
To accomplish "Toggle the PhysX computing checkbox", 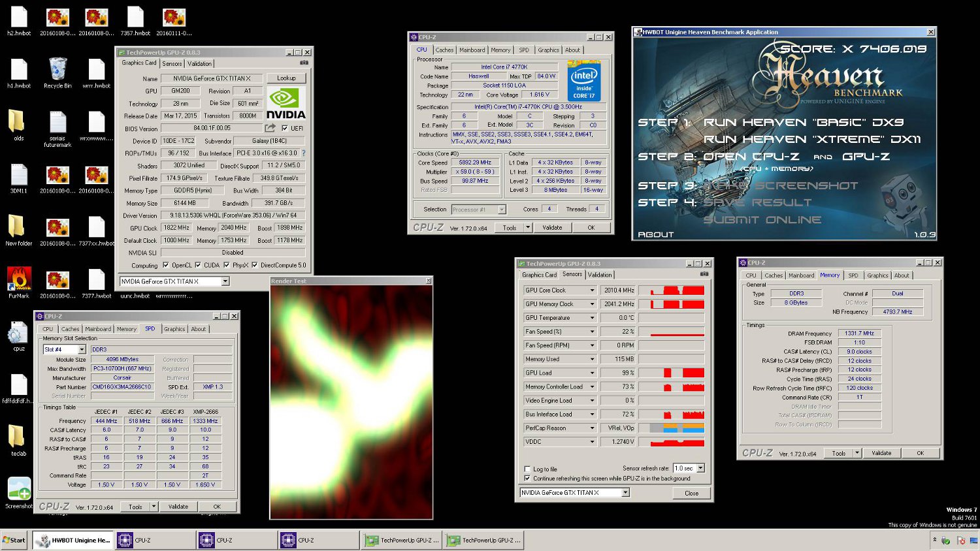I will click(x=226, y=265).
